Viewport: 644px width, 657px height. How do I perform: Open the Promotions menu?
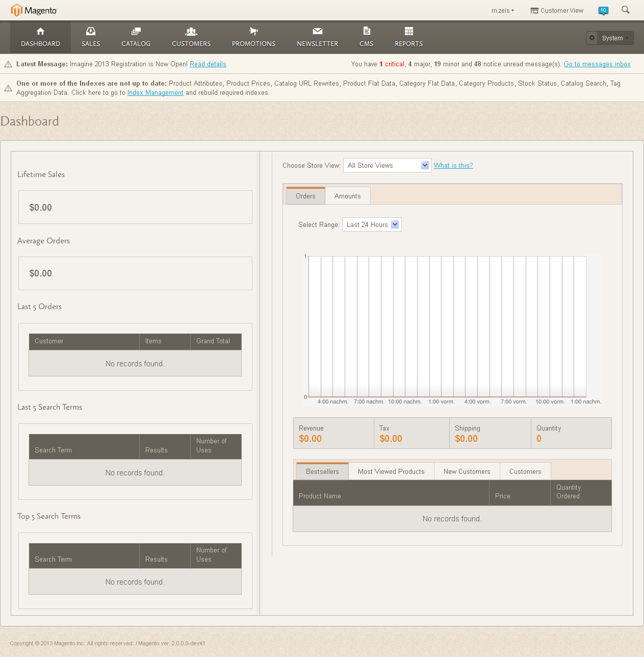coord(253,37)
